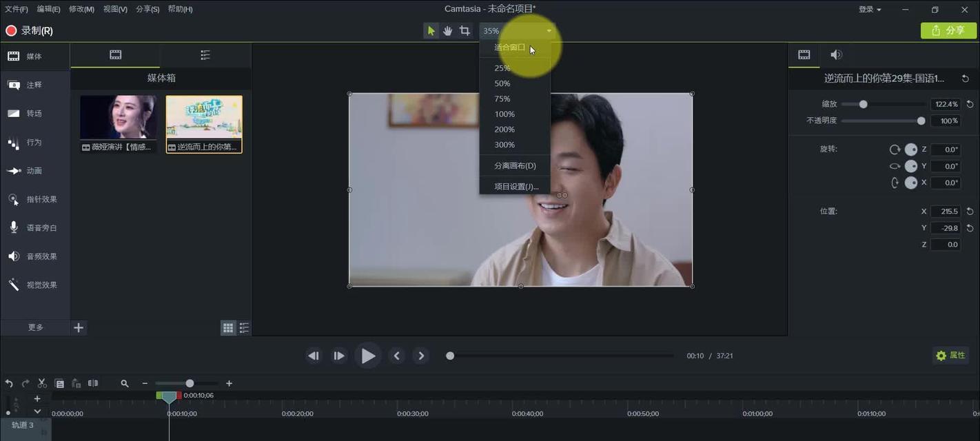The height and width of the screenshot is (441, 980).
Task: Reset the Y position -29.8
Action: tap(970, 228)
